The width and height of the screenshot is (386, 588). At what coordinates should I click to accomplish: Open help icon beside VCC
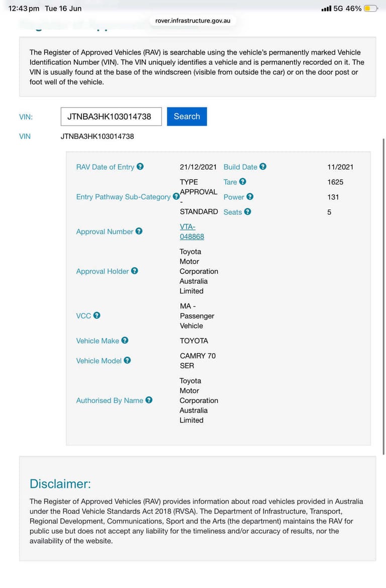(x=96, y=315)
